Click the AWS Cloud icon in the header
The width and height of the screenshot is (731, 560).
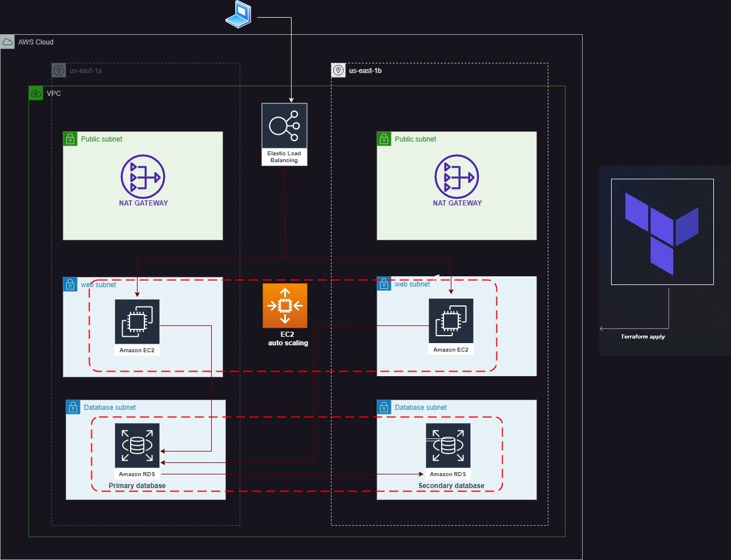tap(7, 41)
